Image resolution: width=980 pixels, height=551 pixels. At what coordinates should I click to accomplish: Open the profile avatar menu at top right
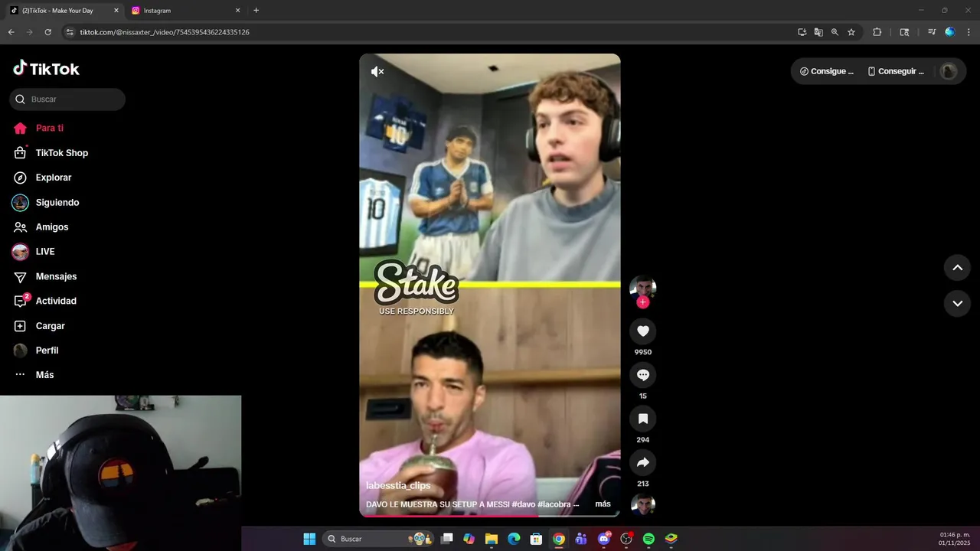949,71
